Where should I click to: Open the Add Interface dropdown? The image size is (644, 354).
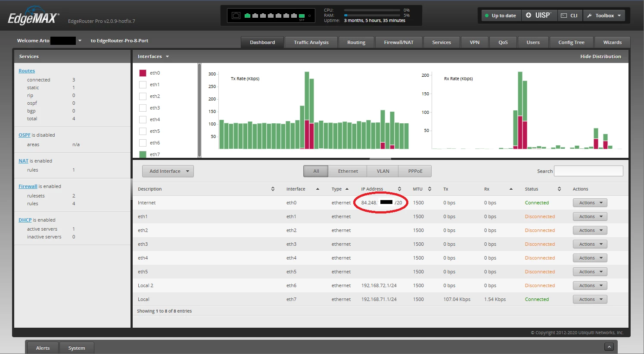168,171
